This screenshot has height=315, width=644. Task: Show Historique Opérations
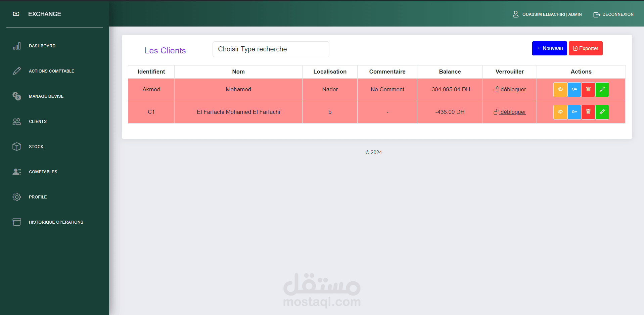56,222
